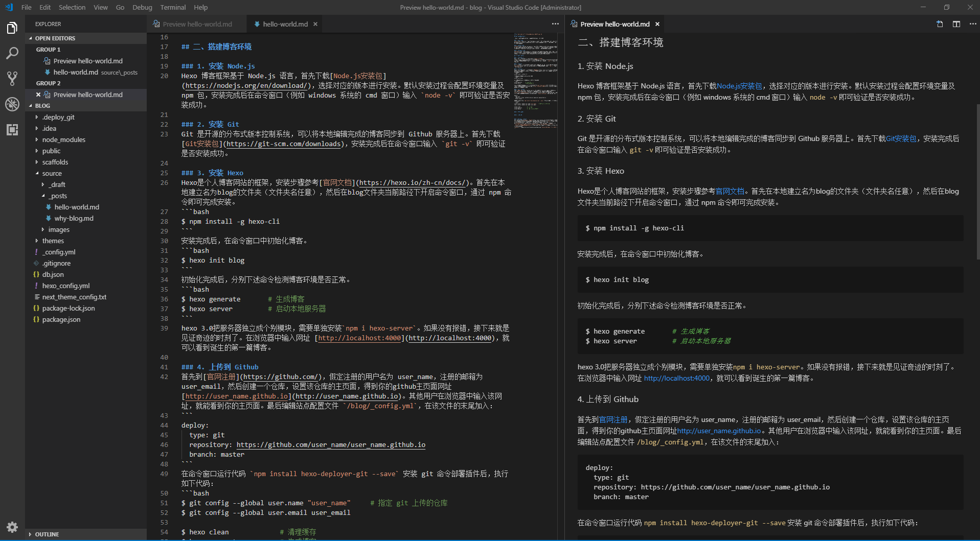Screen dimensions: 980x541
Task: Select hello-world.md under GROUP 1
Action: click(x=86, y=72)
